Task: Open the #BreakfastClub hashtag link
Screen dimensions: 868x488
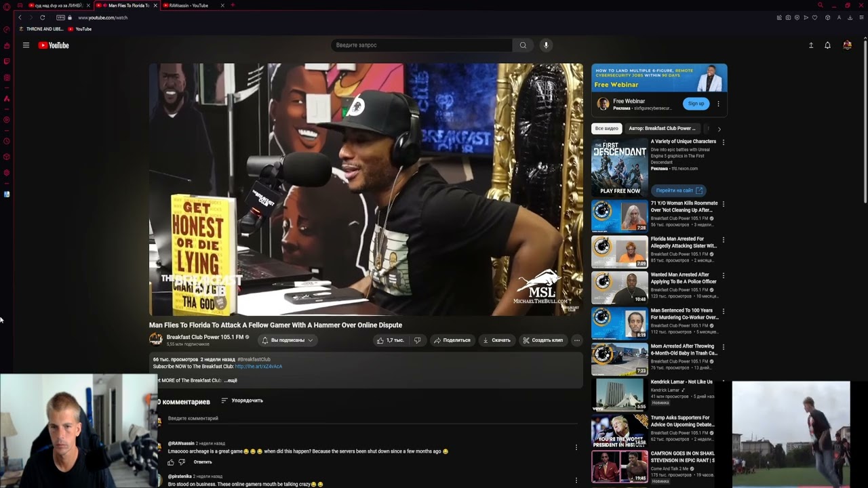Action: [x=254, y=359]
